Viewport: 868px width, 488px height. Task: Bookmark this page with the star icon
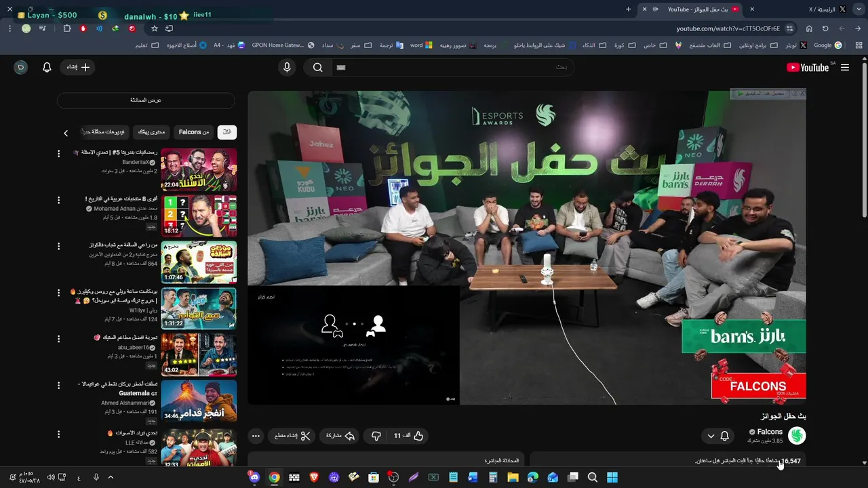(155, 28)
